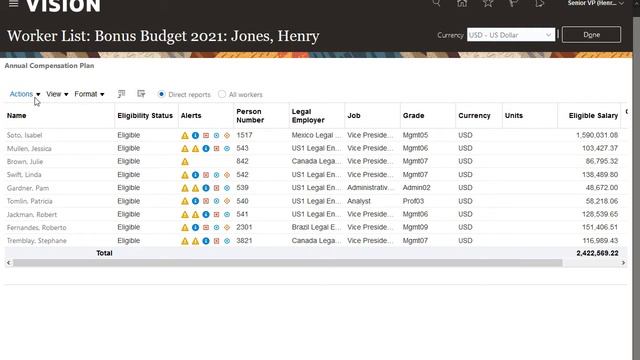Open the Format menu
Viewport: 640px width, 360px height.
point(89,94)
